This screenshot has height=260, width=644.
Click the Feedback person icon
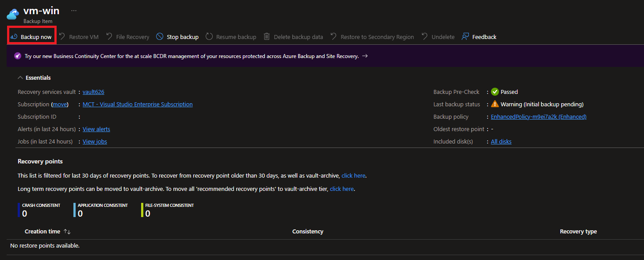point(465,36)
